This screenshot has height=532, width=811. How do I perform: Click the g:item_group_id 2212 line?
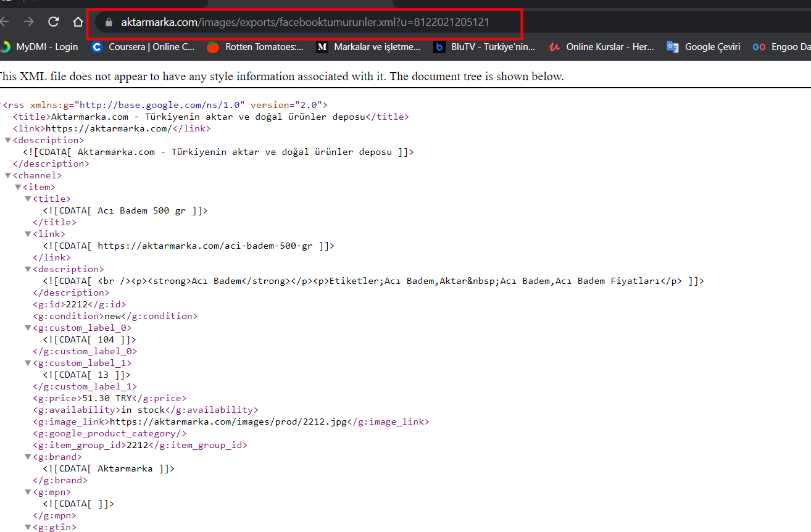pyautogui.click(x=140, y=445)
